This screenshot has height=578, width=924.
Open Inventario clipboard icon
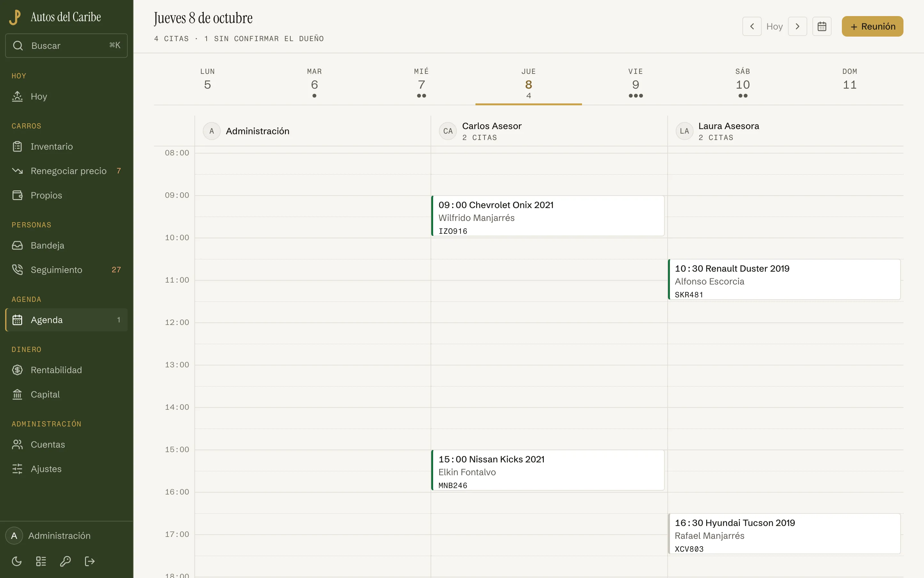coord(17,146)
